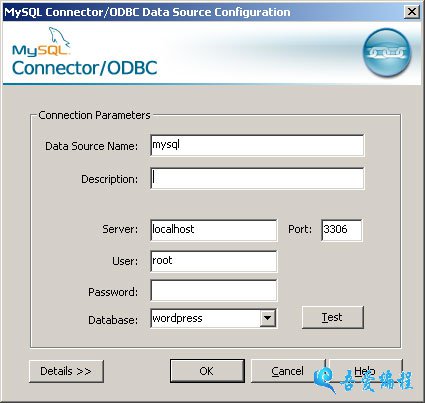425x403 pixels.
Task: Test the connection with the Test button
Action: click(x=332, y=317)
